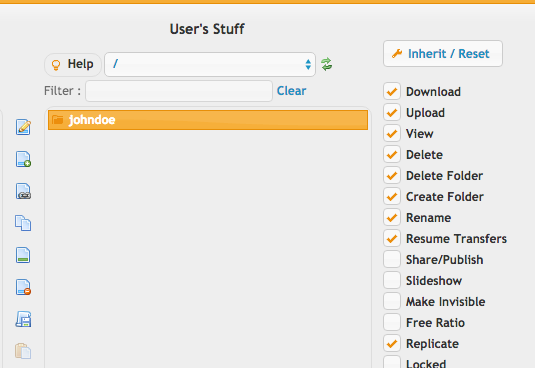This screenshot has width=535, height=368.
Task: Open the path dropdown showing /
Action: point(210,64)
